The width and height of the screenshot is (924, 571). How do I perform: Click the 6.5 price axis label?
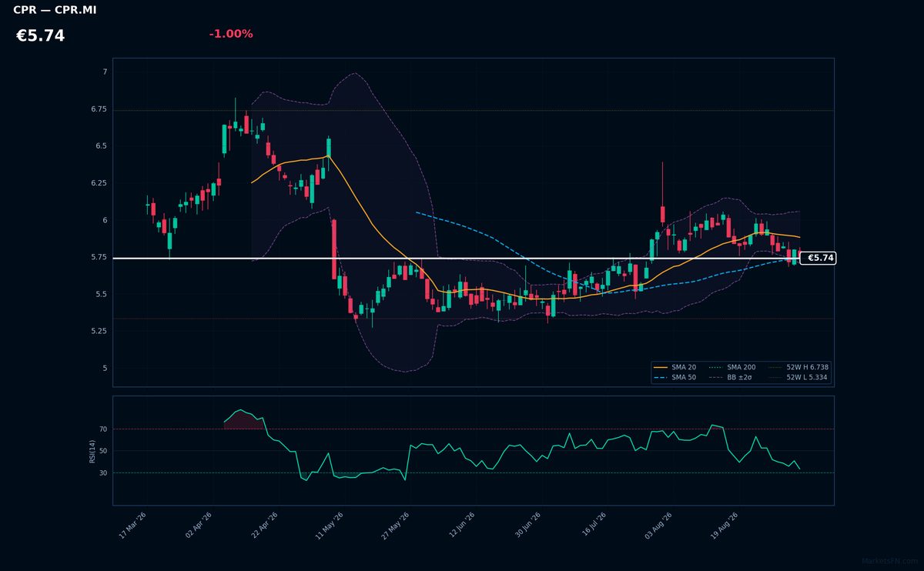tap(102, 145)
